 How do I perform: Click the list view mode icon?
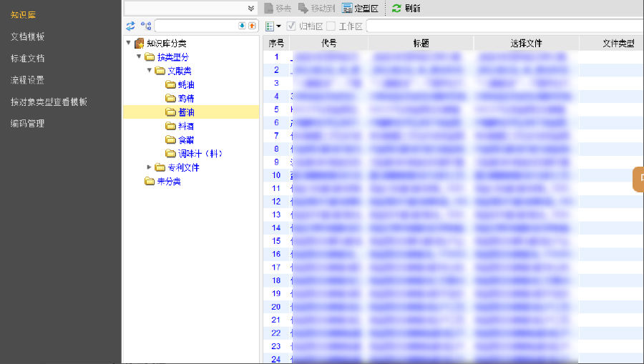[270, 26]
